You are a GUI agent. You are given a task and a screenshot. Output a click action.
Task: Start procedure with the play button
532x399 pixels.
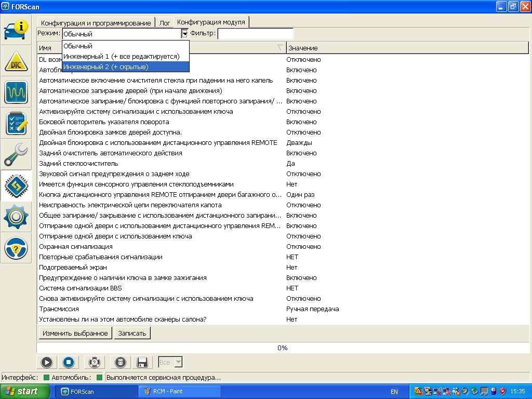47,362
